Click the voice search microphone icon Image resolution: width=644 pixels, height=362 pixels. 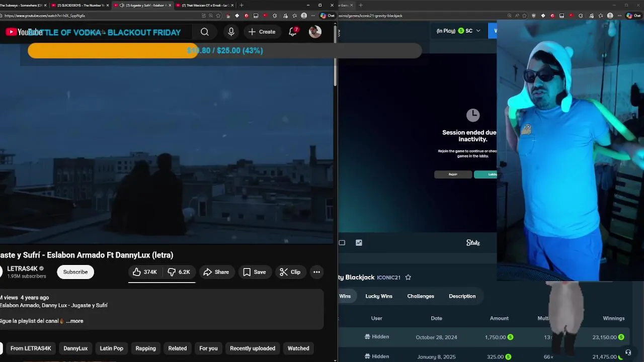point(231,32)
